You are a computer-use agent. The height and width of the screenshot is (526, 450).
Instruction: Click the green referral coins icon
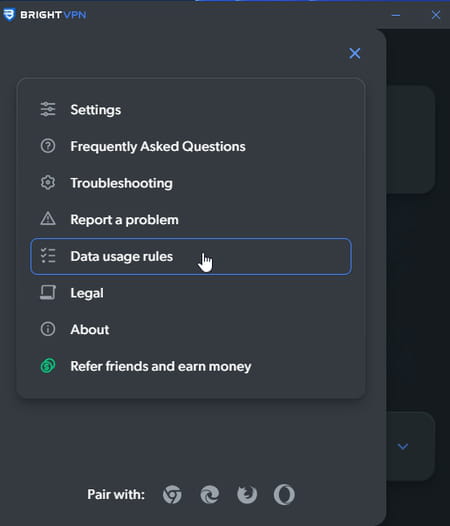tap(48, 365)
